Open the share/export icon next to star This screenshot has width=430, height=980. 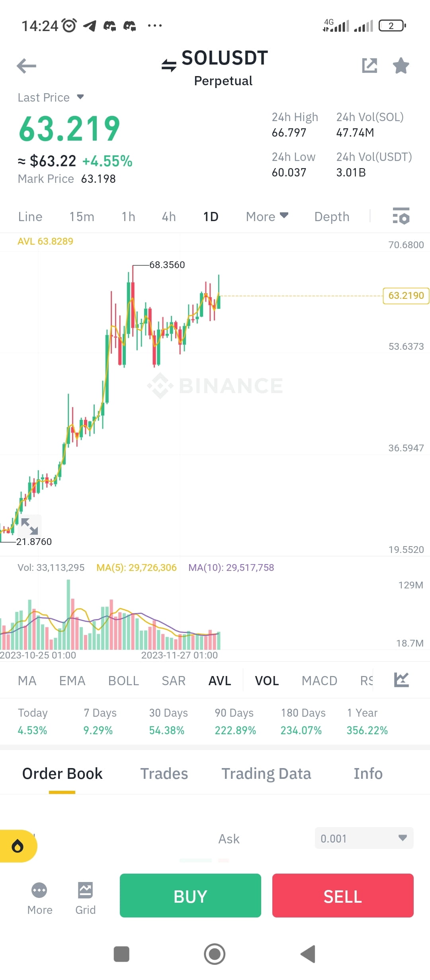(x=370, y=65)
